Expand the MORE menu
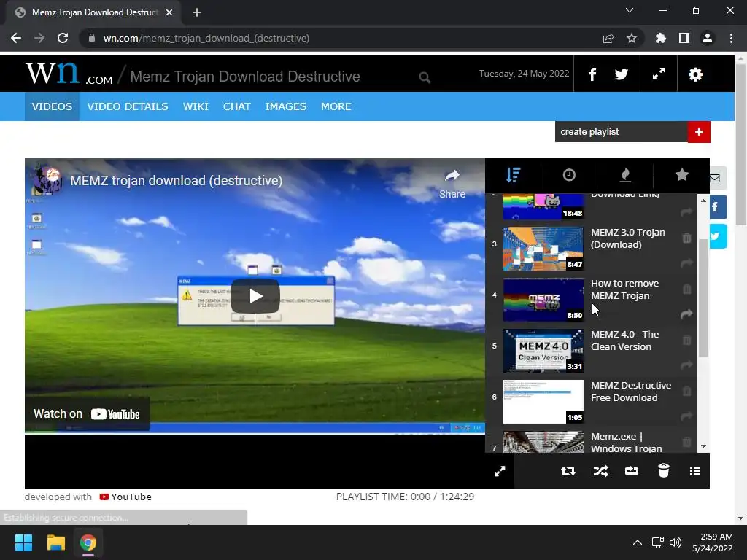 click(x=336, y=106)
